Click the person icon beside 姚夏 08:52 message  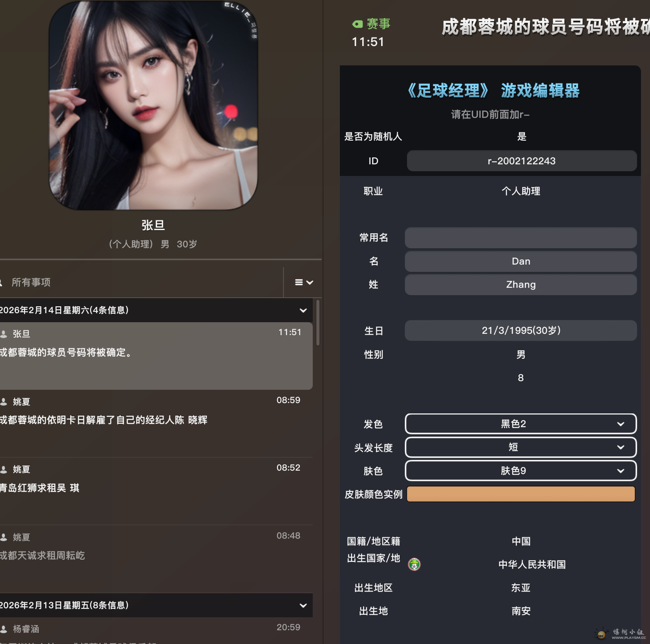(4, 469)
